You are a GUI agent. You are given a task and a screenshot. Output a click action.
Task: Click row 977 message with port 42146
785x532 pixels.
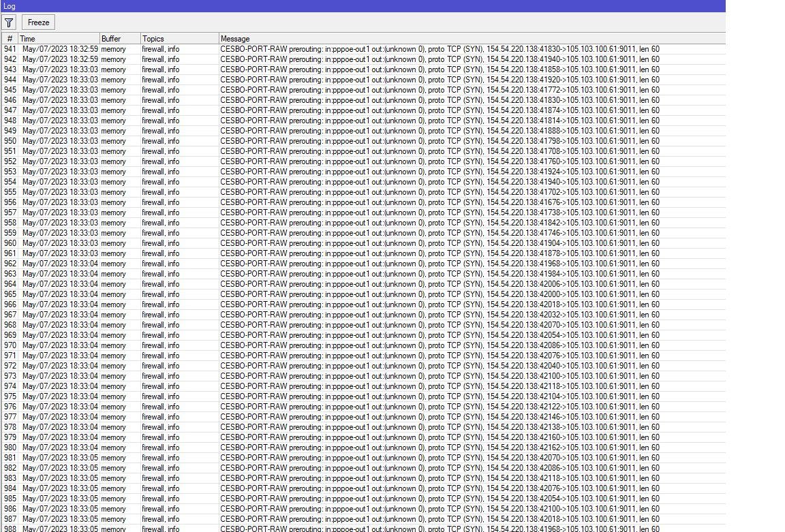pyautogui.click(x=440, y=417)
